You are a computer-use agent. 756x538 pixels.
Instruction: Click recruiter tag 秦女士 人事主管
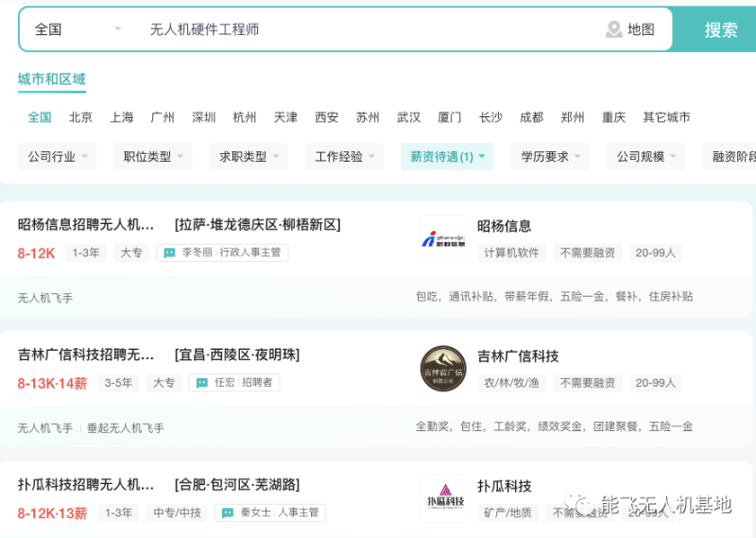(270, 512)
